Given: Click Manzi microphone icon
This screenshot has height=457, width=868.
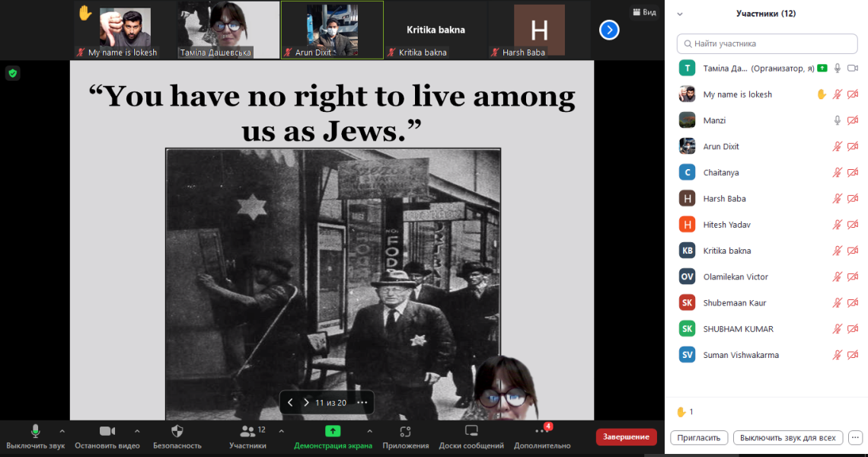Looking at the screenshot, I should pos(837,120).
